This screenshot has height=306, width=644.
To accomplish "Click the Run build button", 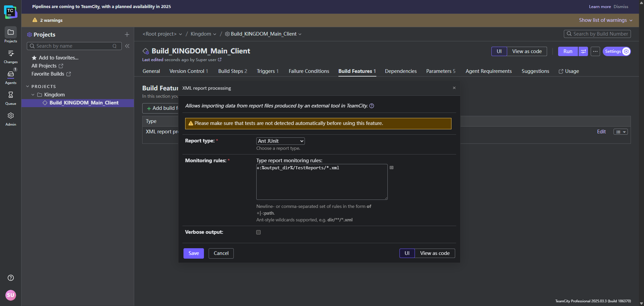I will pos(568,51).
